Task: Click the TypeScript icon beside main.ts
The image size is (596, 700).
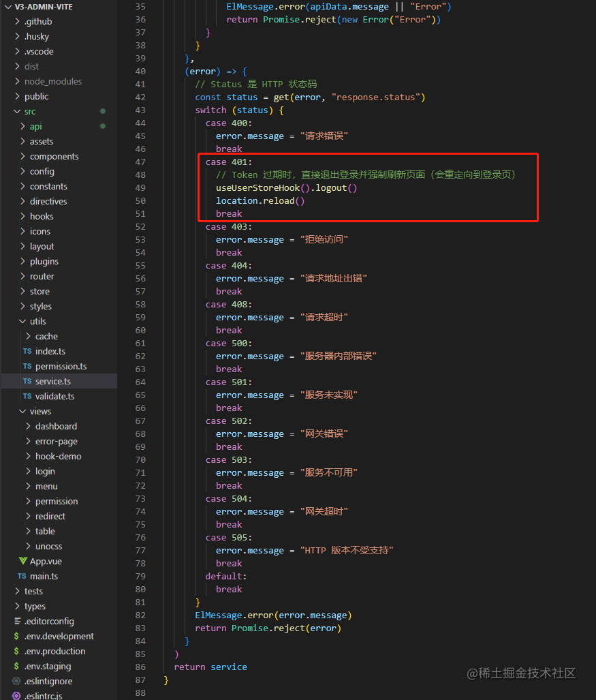Action: [24, 576]
